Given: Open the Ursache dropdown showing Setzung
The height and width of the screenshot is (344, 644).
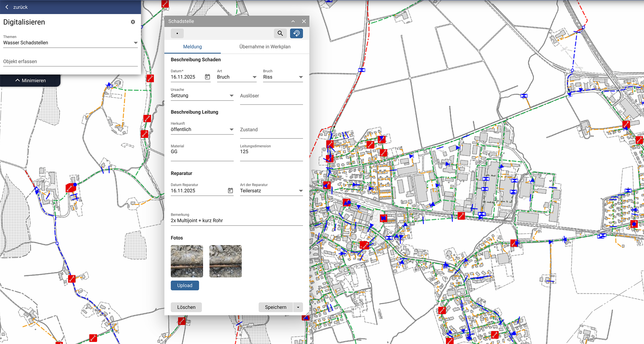Looking at the screenshot, I should [x=231, y=96].
